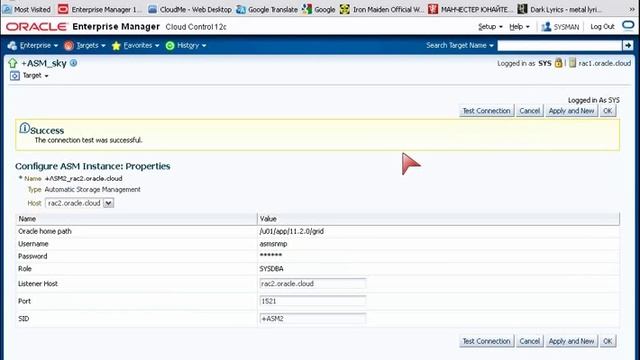Click the top Apply and New button
The width and height of the screenshot is (640, 360).
click(571, 111)
